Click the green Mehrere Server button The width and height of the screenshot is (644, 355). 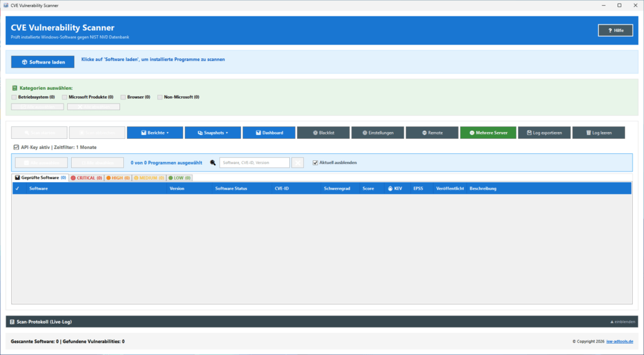[488, 133]
